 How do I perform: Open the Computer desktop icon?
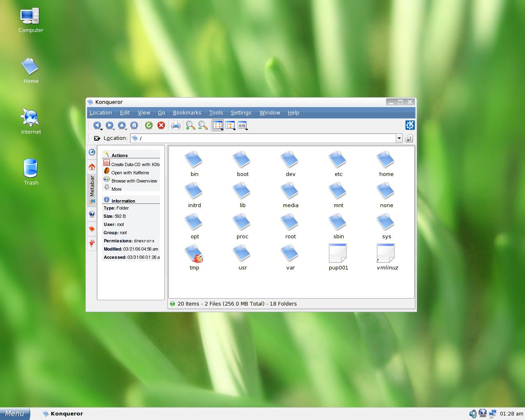point(31,21)
